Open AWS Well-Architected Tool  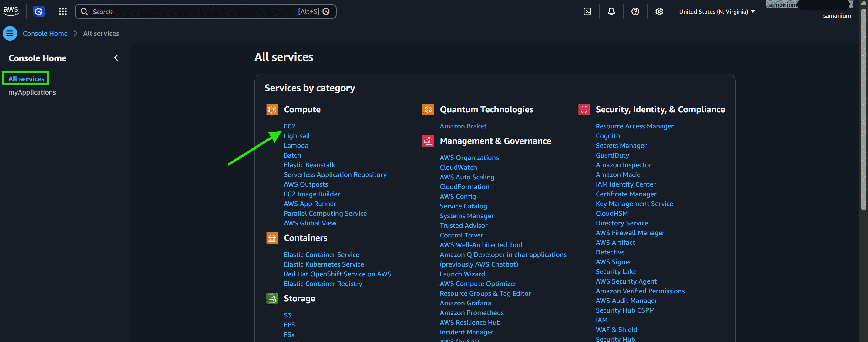(481, 245)
